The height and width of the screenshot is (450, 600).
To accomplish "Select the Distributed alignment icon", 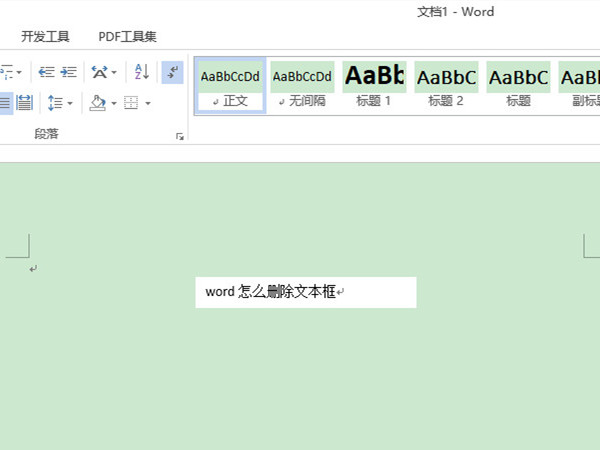I will point(25,102).
